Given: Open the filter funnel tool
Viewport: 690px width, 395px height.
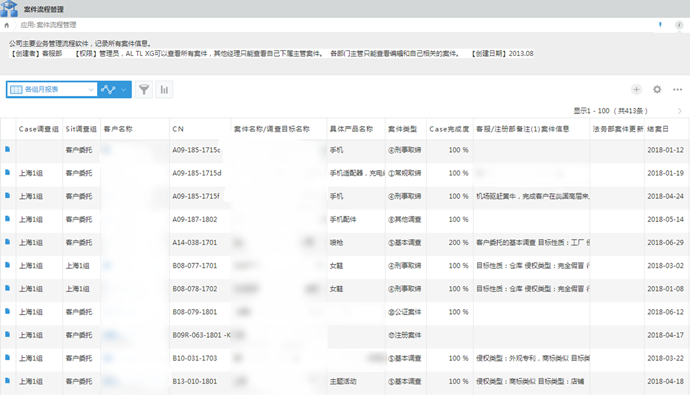Looking at the screenshot, I should point(144,90).
